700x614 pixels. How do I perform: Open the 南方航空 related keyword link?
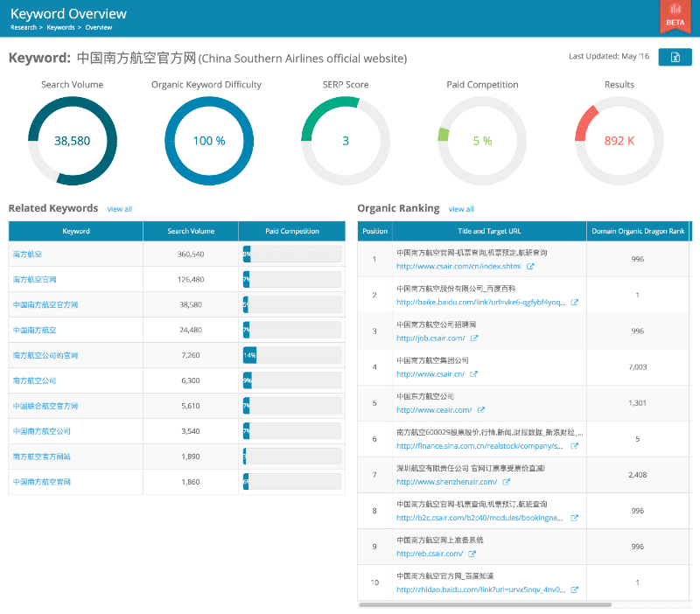(x=27, y=254)
